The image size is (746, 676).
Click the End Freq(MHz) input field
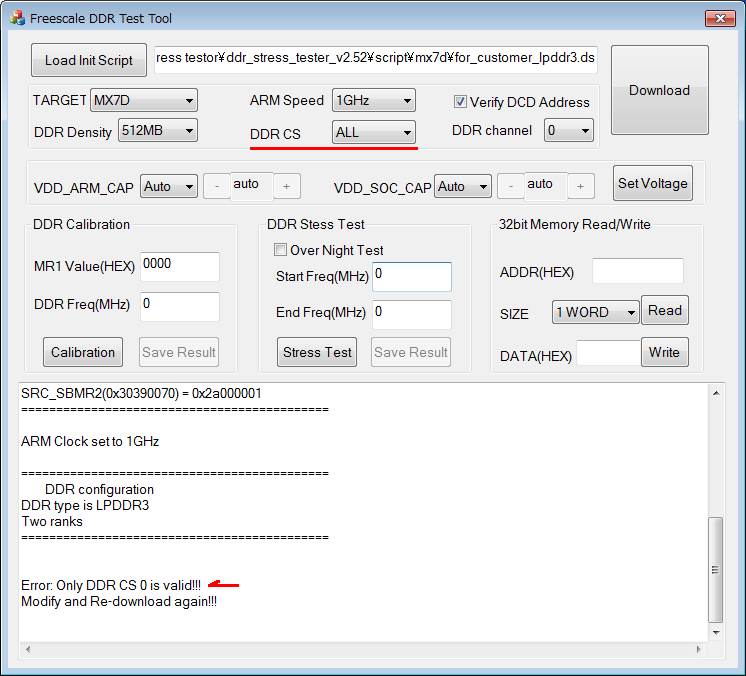pos(412,314)
